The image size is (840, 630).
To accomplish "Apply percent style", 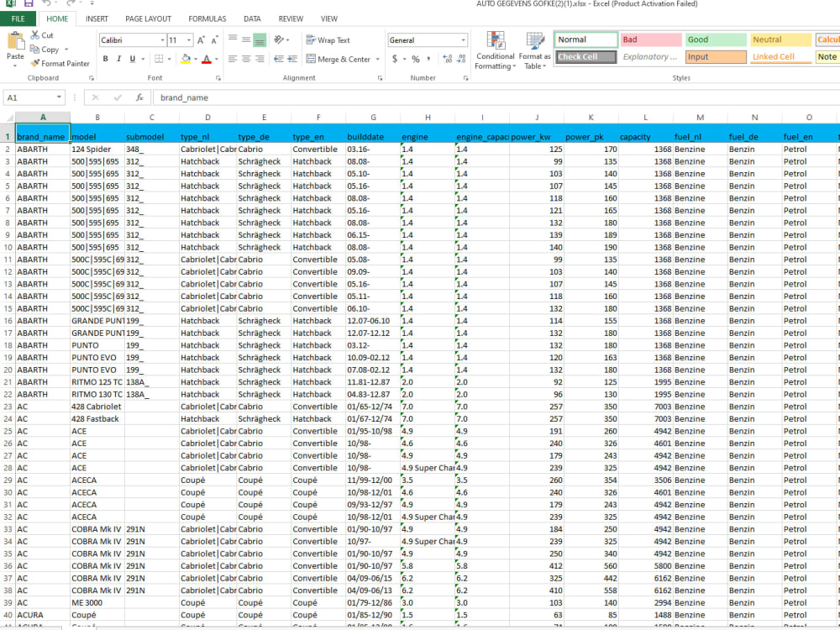I will coord(416,59).
